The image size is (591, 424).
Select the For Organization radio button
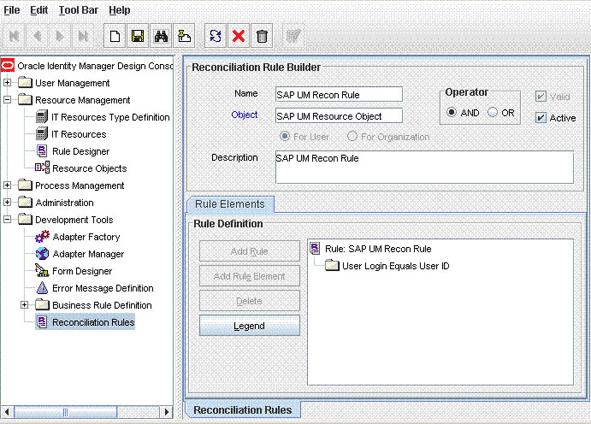click(x=352, y=136)
